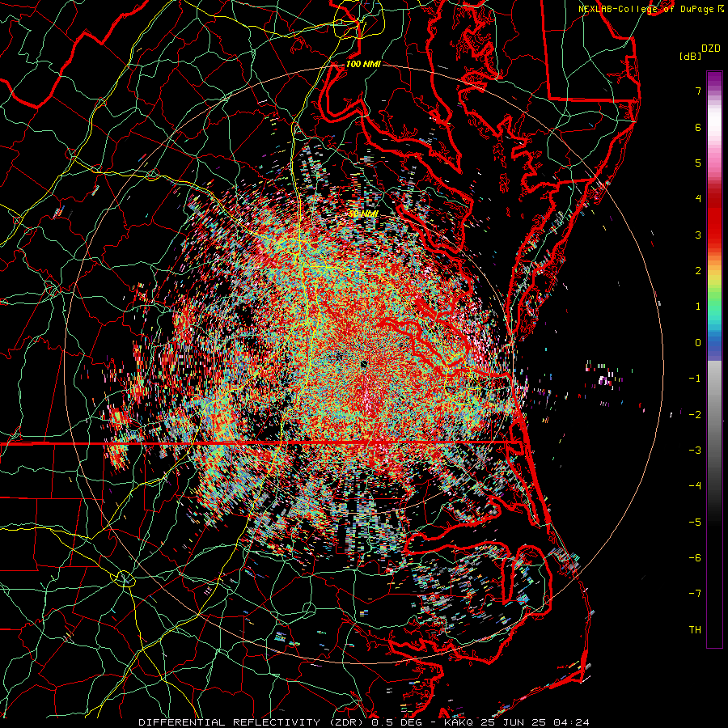The width and height of the screenshot is (728, 728).
Task: Click the -6 value on color scale
Action: coord(695,558)
